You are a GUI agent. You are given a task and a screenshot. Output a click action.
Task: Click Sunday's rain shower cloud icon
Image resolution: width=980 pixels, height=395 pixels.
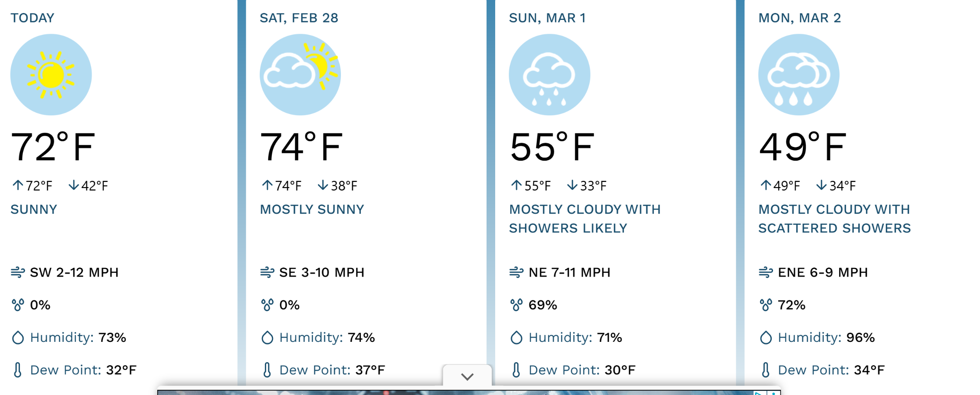[549, 75]
